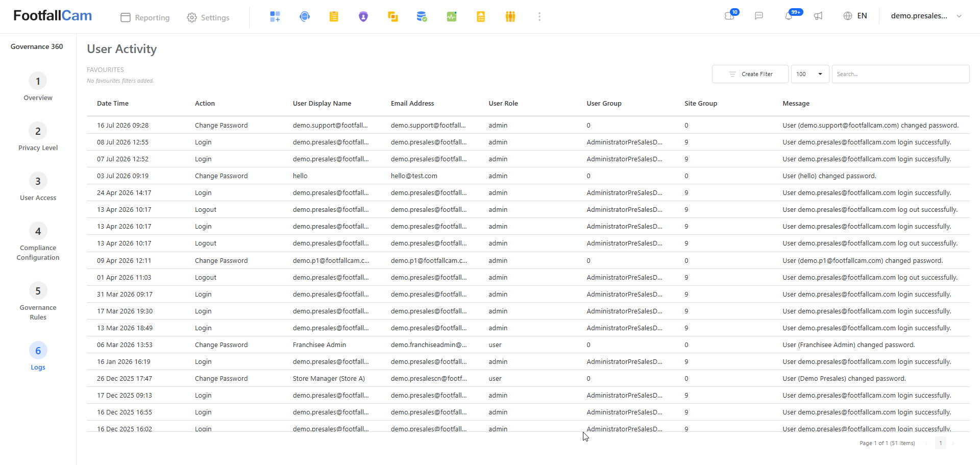Select the 09 Apr 2026 12:11 date cell
Viewport: 980px width, 465px height.
(124, 260)
